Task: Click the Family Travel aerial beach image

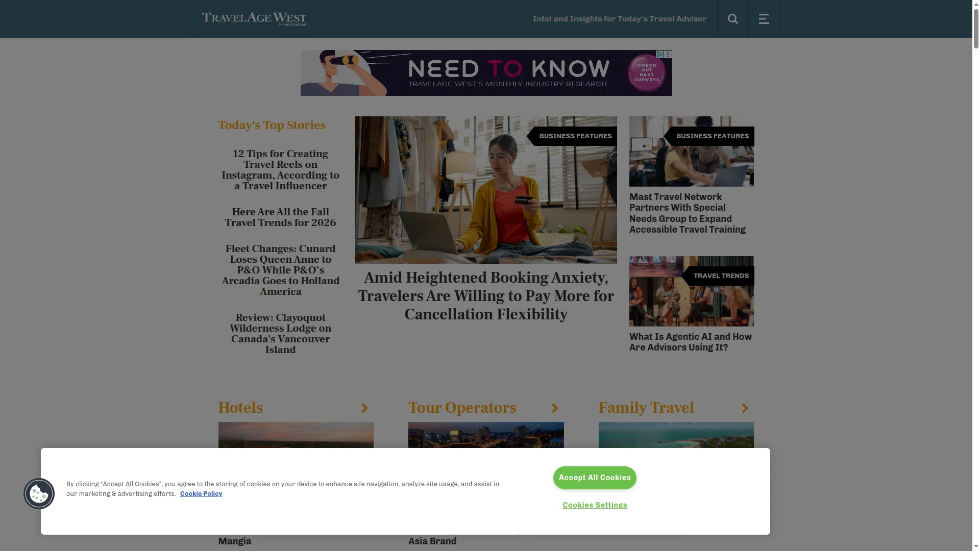Action: 676,435
